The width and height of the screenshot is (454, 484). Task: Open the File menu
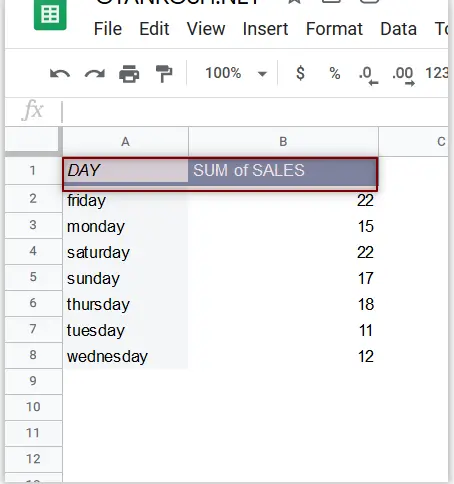108,29
